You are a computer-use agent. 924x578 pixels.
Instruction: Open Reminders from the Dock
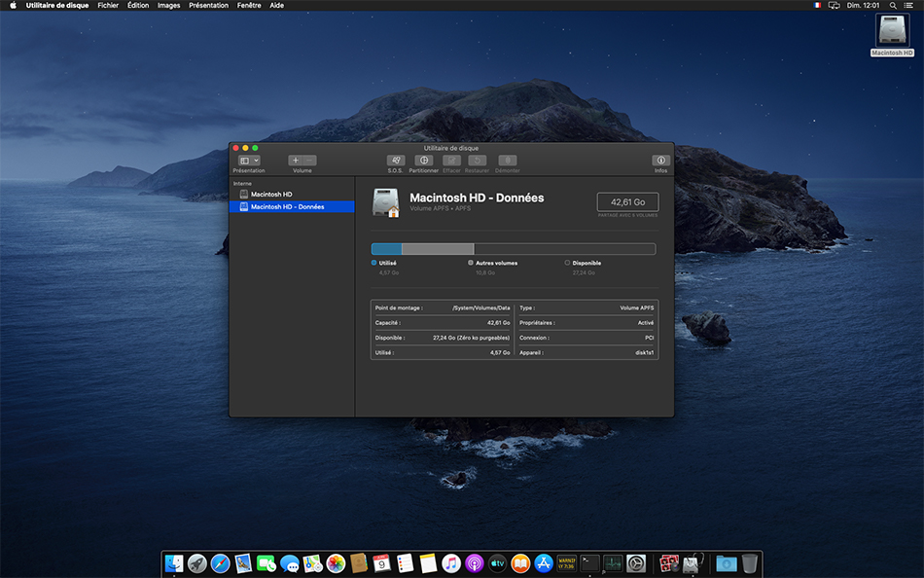(x=405, y=563)
